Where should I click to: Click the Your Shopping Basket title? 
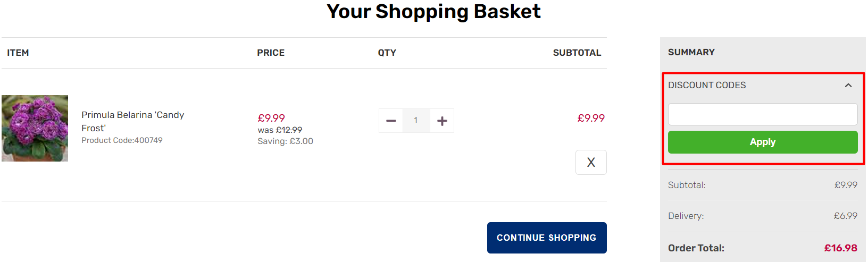[433, 12]
